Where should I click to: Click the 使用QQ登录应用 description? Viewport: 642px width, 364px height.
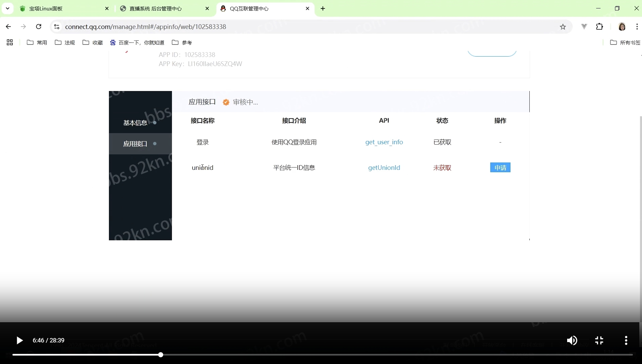[x=294, y=142]
